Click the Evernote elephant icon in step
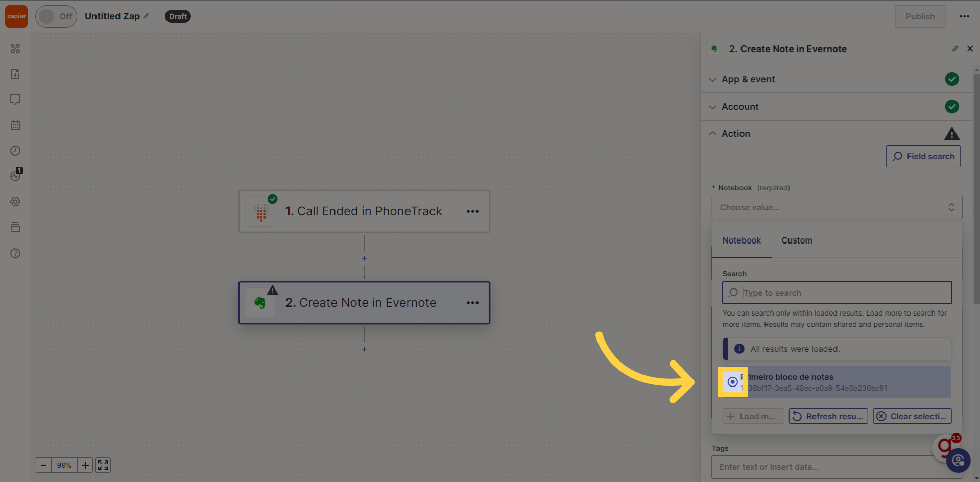This screenshot has width=980, height=482. pos(260,303)
